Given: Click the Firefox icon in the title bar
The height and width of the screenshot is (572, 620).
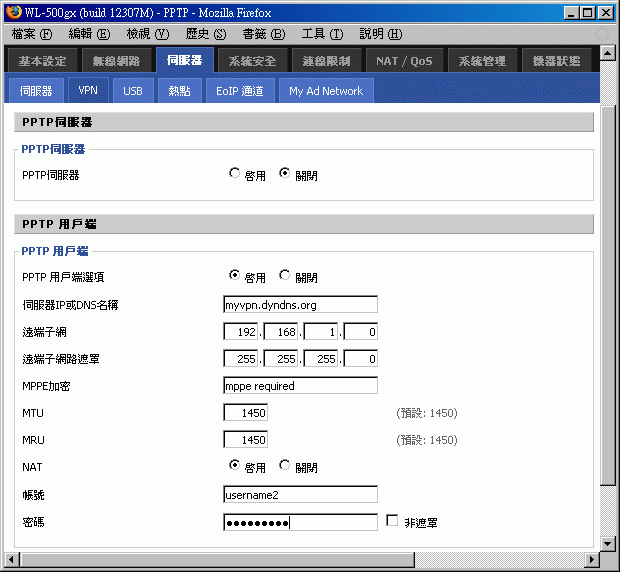Looking at the screenshot, I should tap(12, 12).
